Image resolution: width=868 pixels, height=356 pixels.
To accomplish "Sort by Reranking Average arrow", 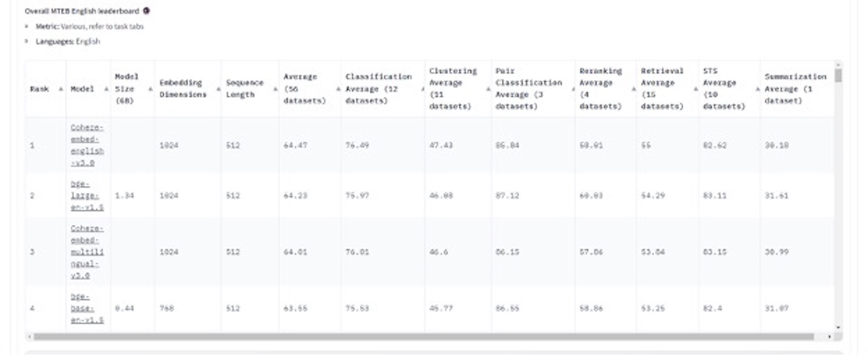I will pos(633,89).
